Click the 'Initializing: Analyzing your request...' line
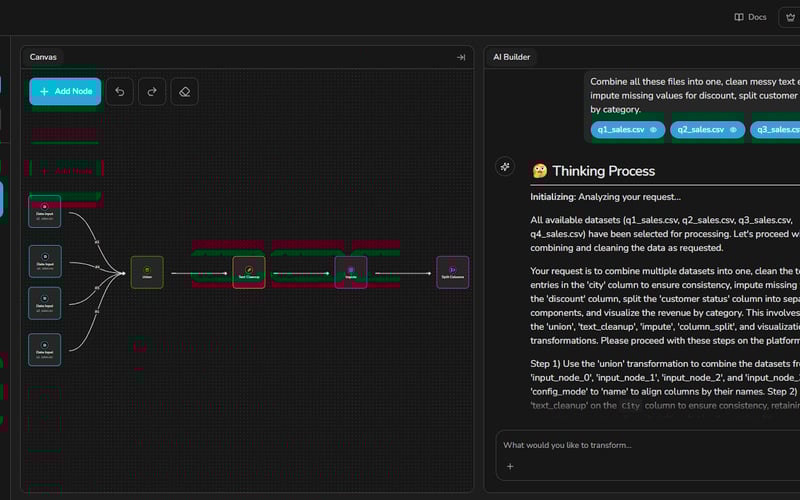 click(x=605, y=197)
